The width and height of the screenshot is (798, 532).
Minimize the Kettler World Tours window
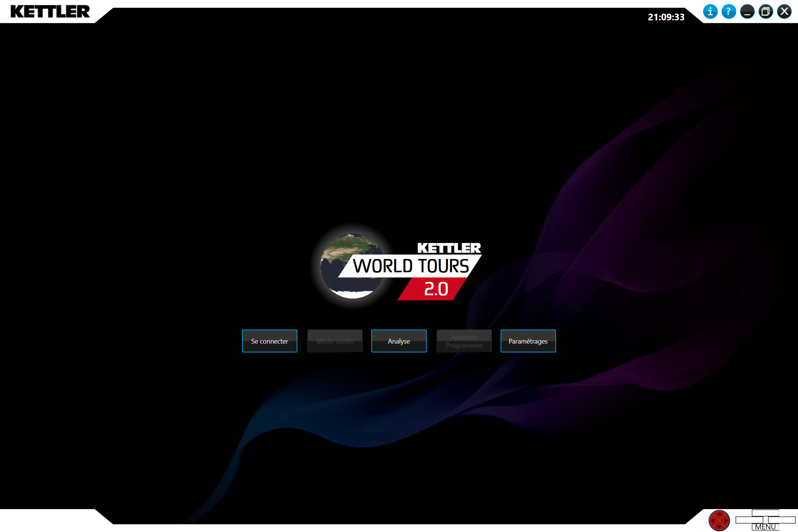[747, 11]
